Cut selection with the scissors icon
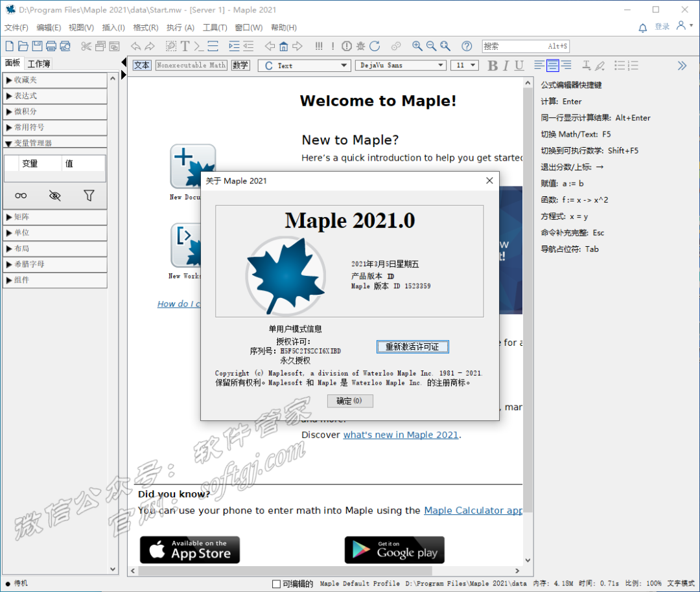The image size is (700, 592). point(86,46)
